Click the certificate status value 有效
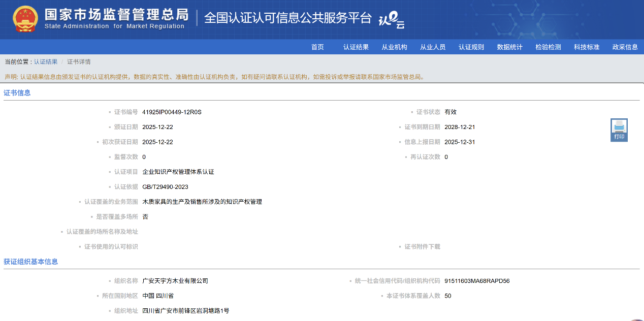The image size is (644, 321). [450, 112]
